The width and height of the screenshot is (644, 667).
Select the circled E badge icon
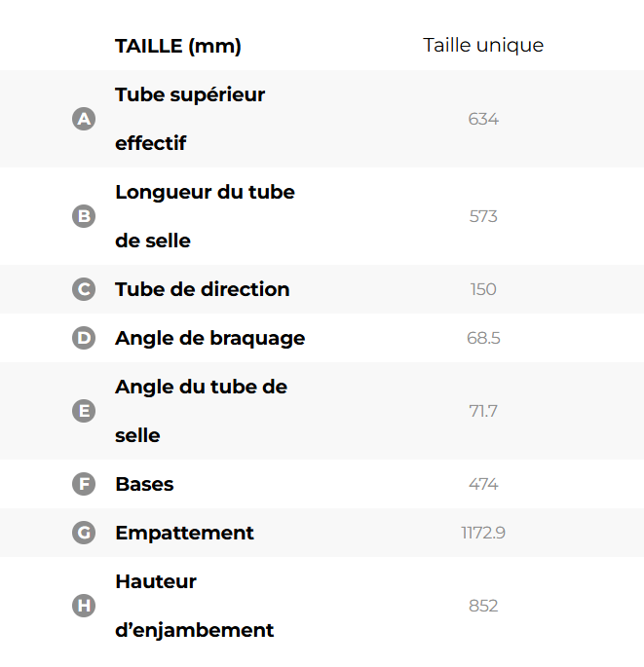(84, 411)
